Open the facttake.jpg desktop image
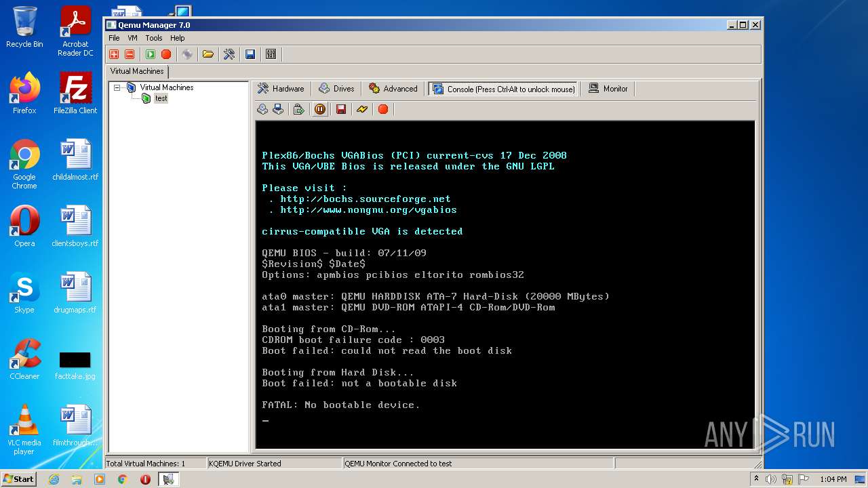This screenshot has width=868, height=488. 75,365
